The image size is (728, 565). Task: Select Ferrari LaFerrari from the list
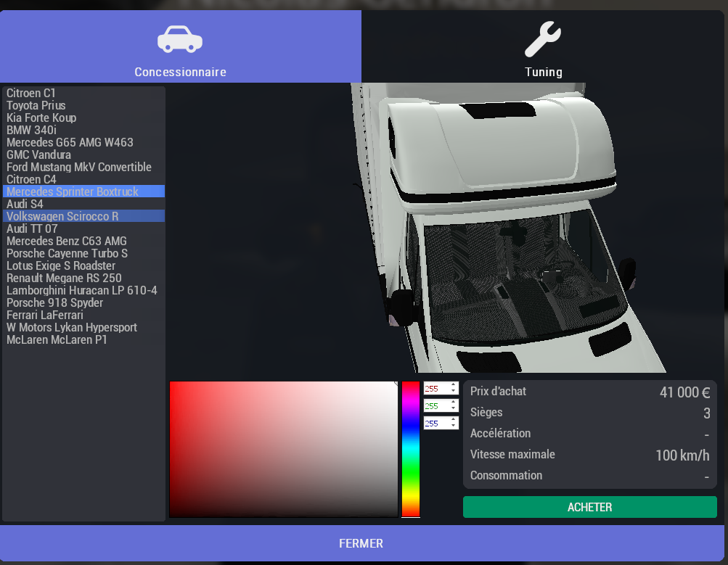pyautogui.click(x=83, y=315)
